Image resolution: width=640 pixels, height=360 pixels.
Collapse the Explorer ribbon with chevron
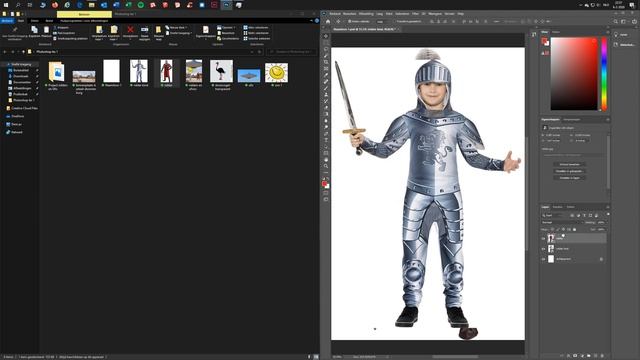pyautogui.click(x=311, y=20)
